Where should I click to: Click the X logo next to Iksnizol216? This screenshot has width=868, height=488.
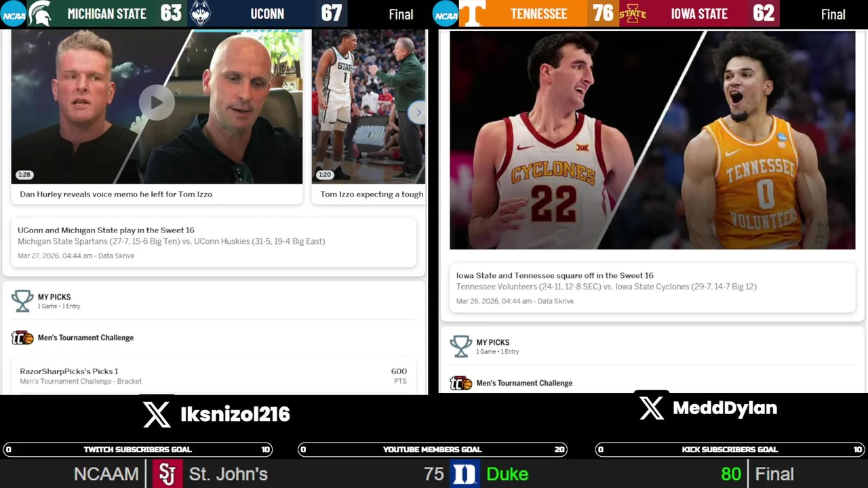pos(157,414)
